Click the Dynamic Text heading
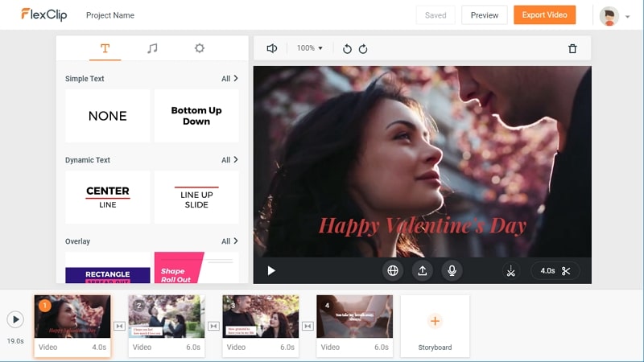This screenshot has width=644, height=362. 88,159
